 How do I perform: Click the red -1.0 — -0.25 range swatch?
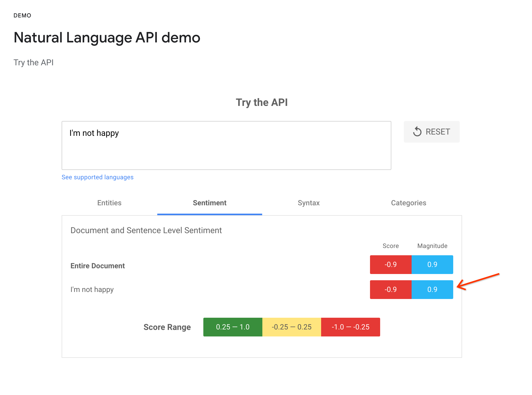coord(351,327)
